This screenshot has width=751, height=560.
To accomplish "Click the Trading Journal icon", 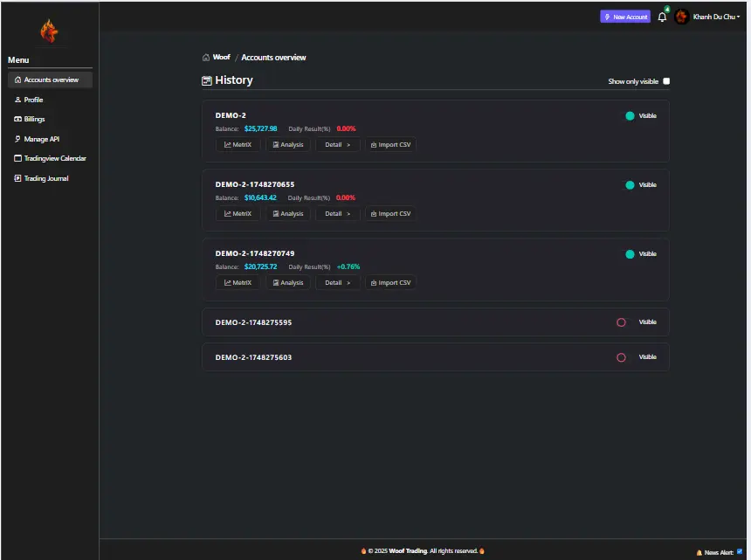I will pyautogui.click(x=17, y=178).
